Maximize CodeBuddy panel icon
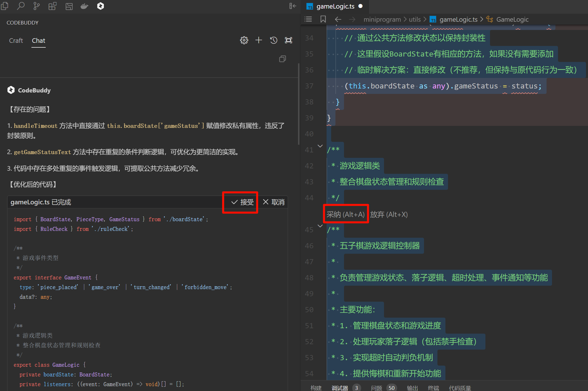Screen dimensions: 588x391 [289, 40]
